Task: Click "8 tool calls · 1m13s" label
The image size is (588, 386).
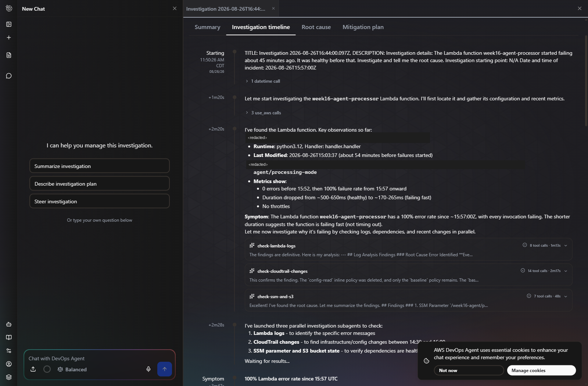Action: (x=545, y=246)
